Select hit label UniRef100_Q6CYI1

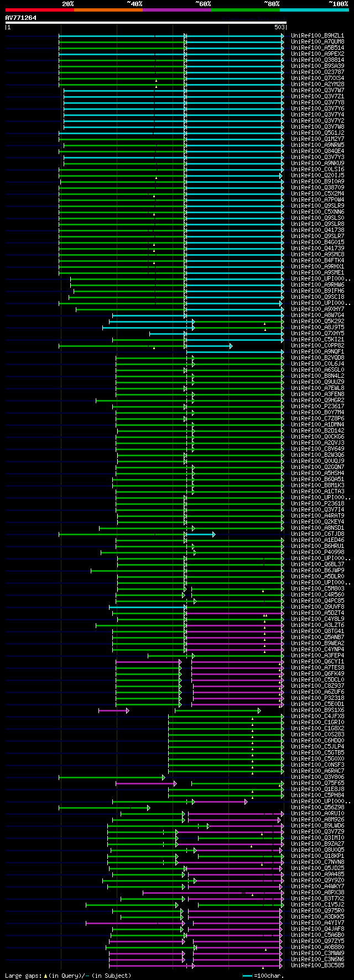pos(317,662)
